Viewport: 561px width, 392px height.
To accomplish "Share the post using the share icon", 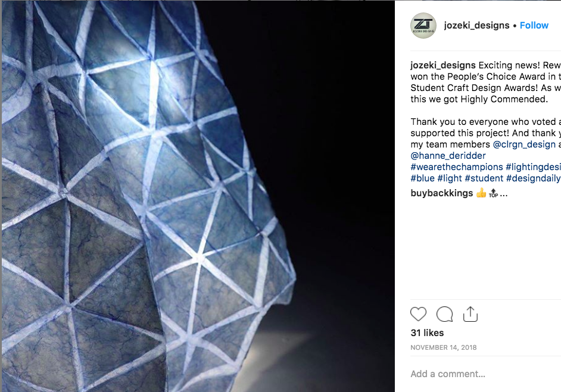I will click(x=470, y=314).
